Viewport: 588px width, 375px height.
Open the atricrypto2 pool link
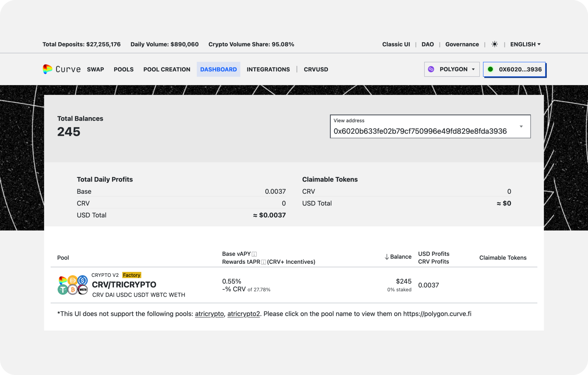click(x=244, y=314)
